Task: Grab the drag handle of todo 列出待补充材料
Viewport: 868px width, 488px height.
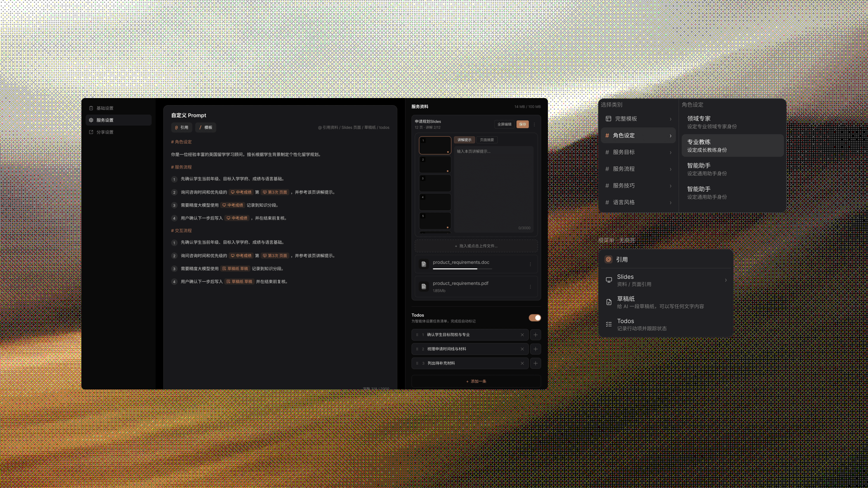Action: pos(417,363)
